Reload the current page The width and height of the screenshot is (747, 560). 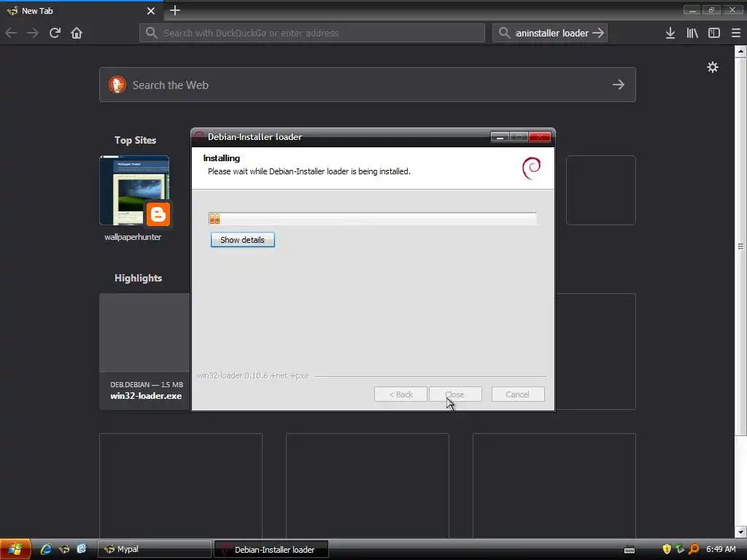click(55, 33)
